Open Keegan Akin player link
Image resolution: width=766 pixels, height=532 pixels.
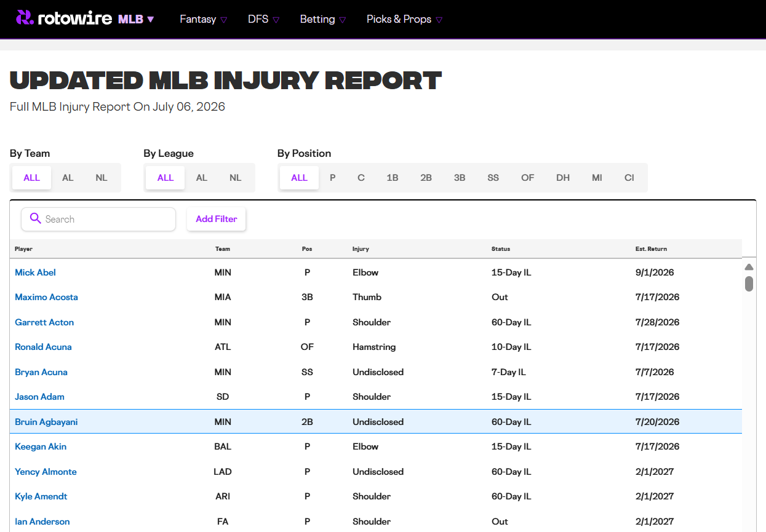pyautogui.click(x=41, y=447)
